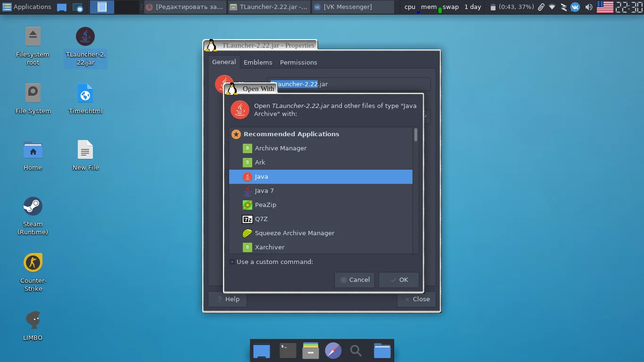Open the Bluetooth tray icon

(x=563, y=7)
